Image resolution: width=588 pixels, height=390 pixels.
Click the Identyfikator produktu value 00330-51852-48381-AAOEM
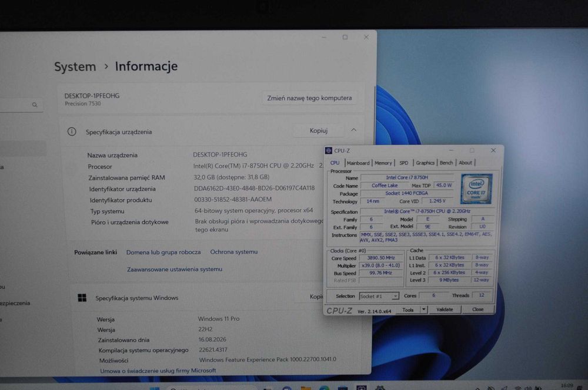[233, 199]
